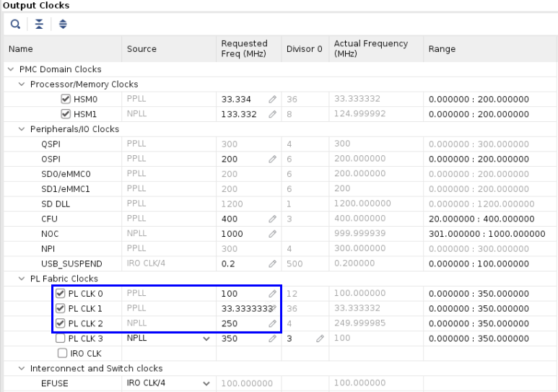
Task: Click pencil edit icon for CFU frequency
Action: 272,219
